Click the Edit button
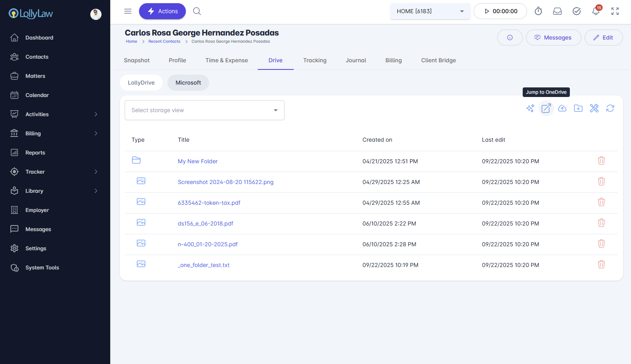 (x=603, y=38)
